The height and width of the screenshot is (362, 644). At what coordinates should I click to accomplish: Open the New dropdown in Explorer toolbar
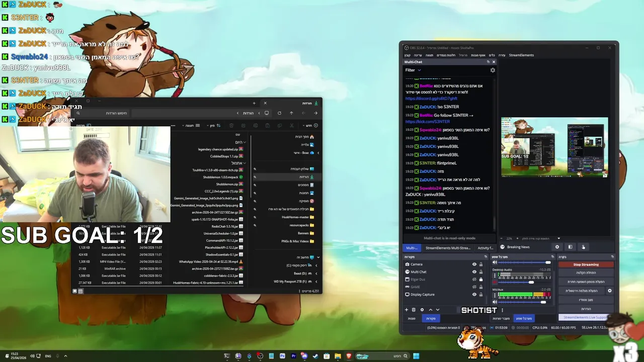coord(309,125)
